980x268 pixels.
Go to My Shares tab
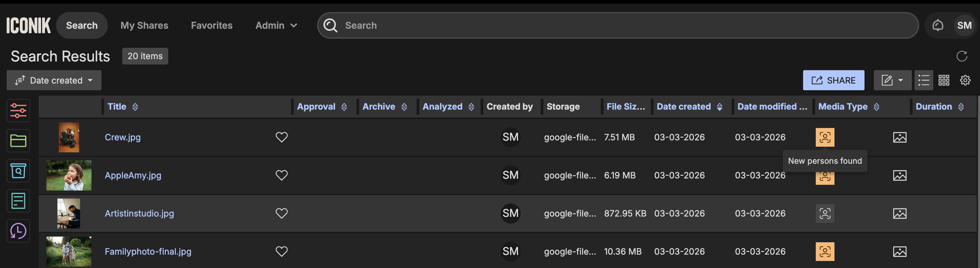(144, 25)
